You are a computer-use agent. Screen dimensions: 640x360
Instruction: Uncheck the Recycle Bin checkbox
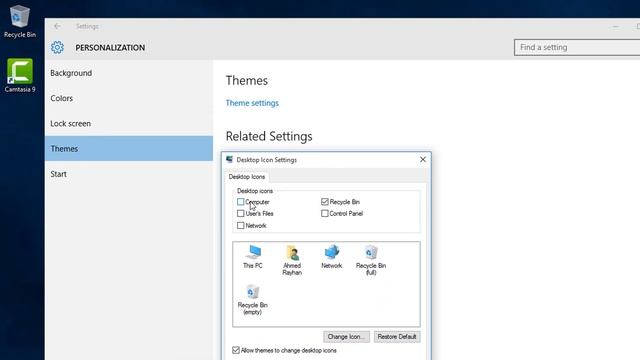tap(324, 202)
